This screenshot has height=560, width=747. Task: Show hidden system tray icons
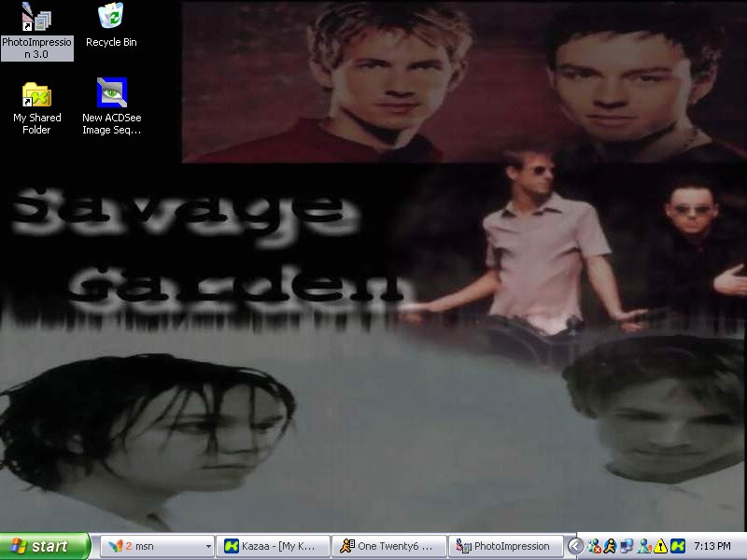[x=575, y=546]
